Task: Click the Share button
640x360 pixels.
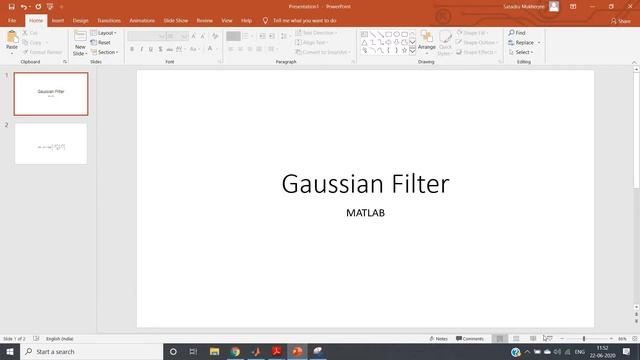Action: point(621,21)
